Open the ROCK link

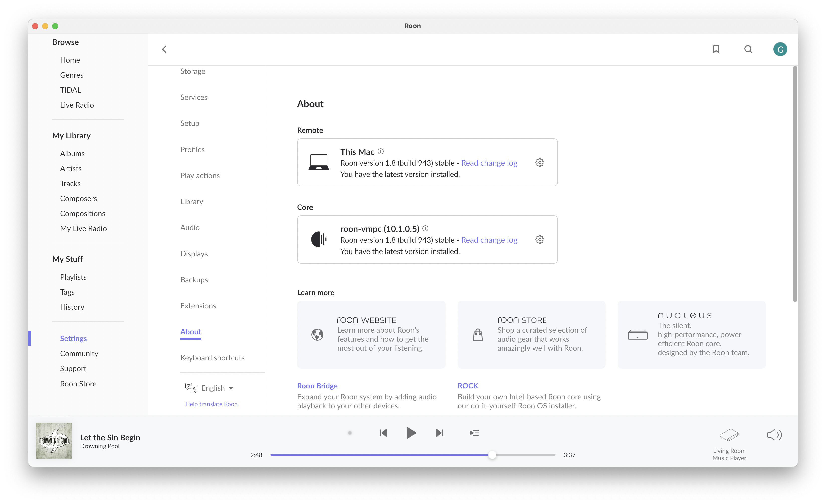coord(468,385)
